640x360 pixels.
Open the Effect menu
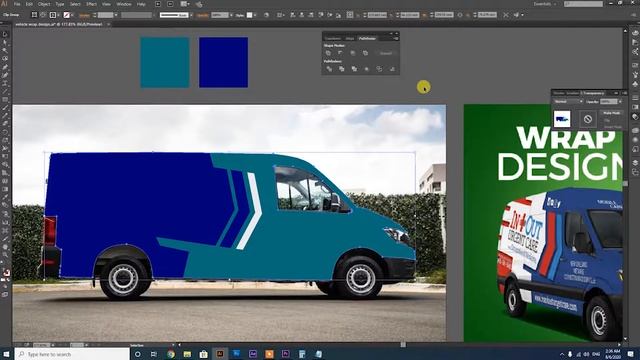click(91, 4)
